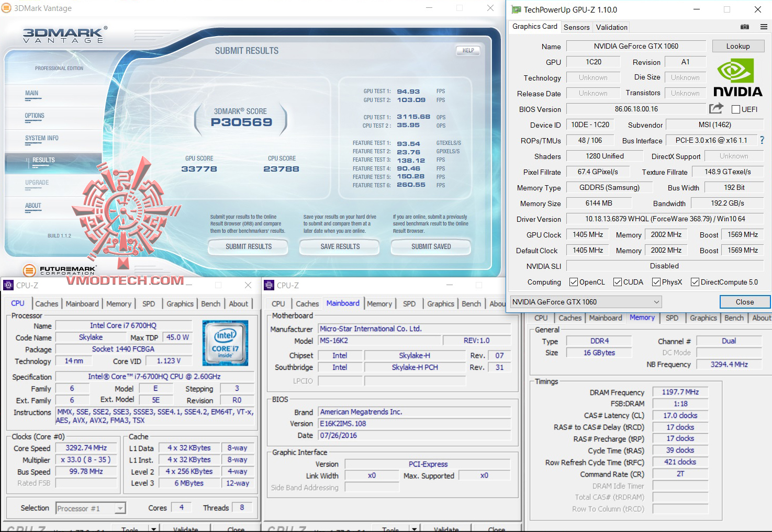This screenshot has width=772, height=532.
Task: Click the Close button in GPU-Z
Action: click(x=745, y=302)
